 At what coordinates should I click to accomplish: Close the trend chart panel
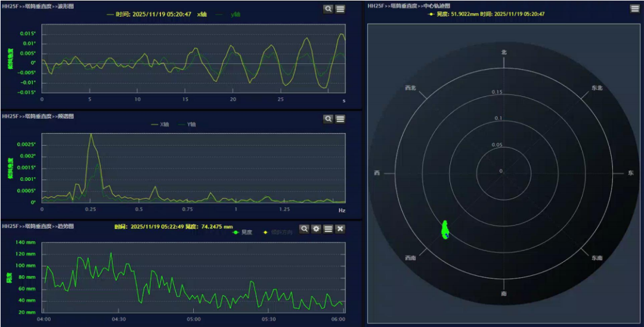click(x=340, y=229)
